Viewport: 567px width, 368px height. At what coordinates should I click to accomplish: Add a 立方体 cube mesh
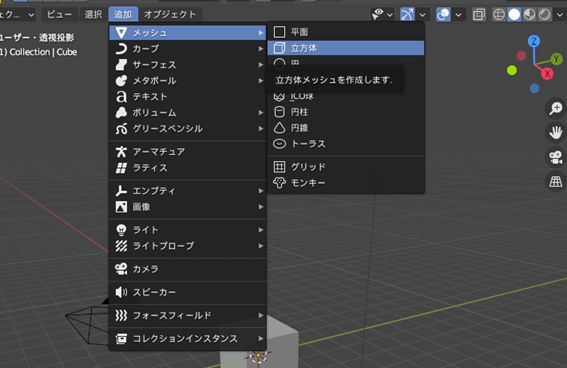click(346, 48)
